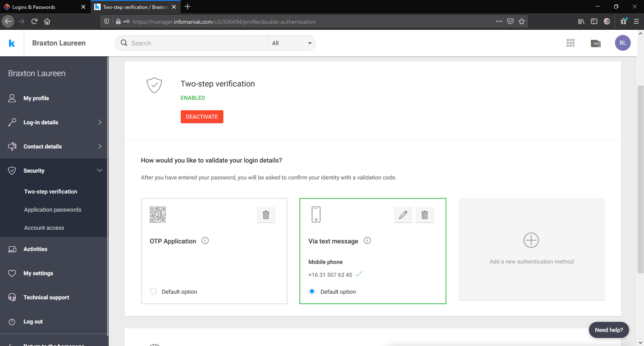
Task: Click the Infomaniak k logo
Action: [x=12, y=43]
